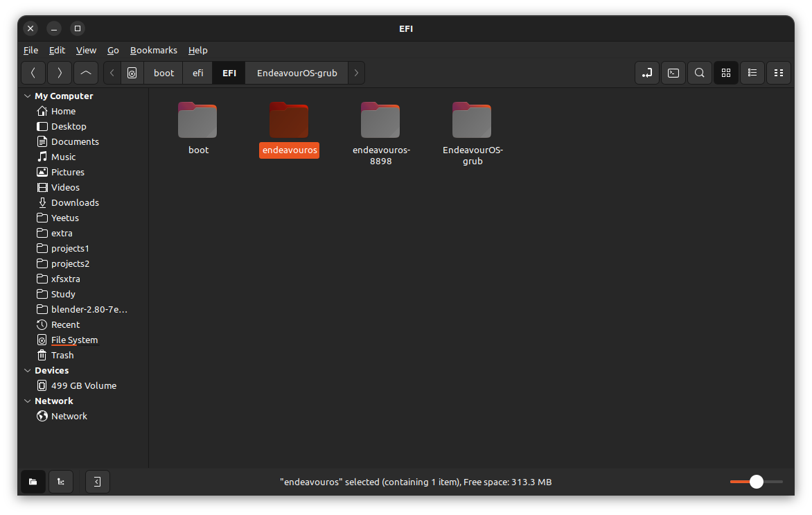
Task: Open terminal from the toolbar icon
Action: (x=673, y=73)
